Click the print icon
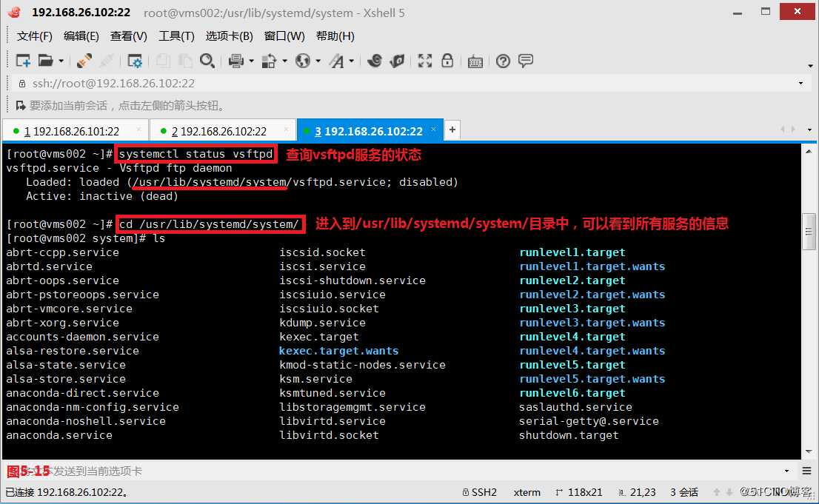The width and height of the screenshot is (819, 504). [x=236, y=61]
